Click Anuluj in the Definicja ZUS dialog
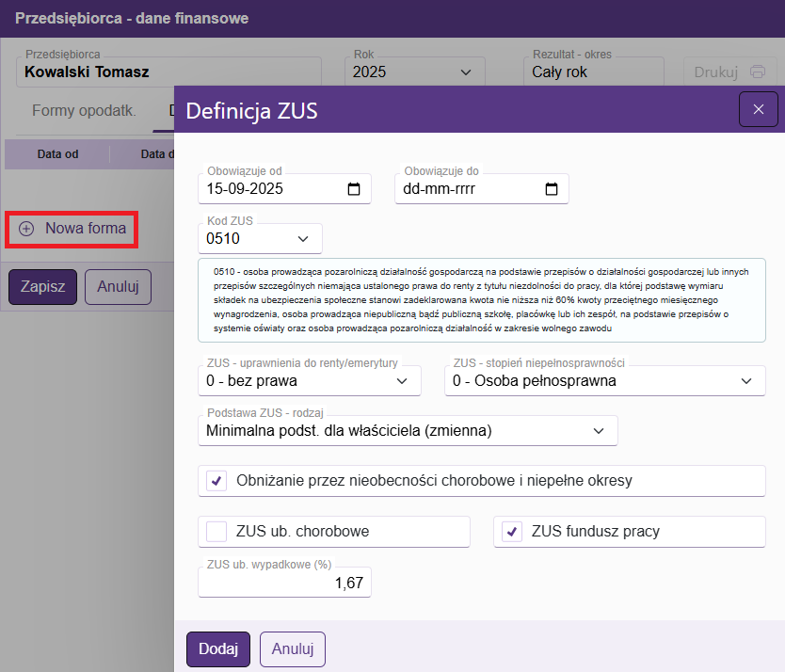The height and width of the screenshot is (672, 785). click(292, 648)
